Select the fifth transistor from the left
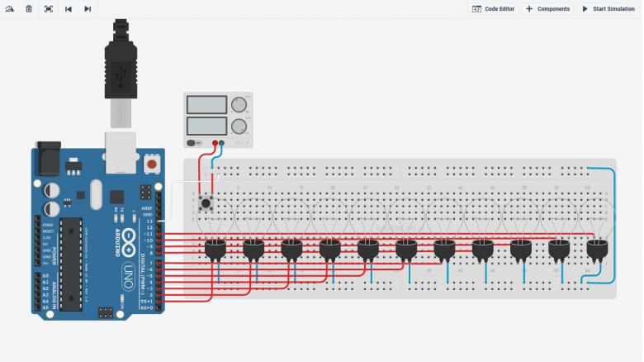Image resolution: width=644 pixels, height=362 pixels. click(367, 250)
